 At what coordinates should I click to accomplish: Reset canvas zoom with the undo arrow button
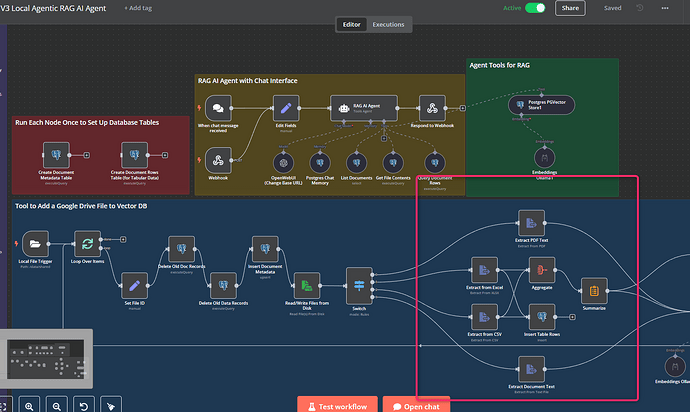click(84, 406)
